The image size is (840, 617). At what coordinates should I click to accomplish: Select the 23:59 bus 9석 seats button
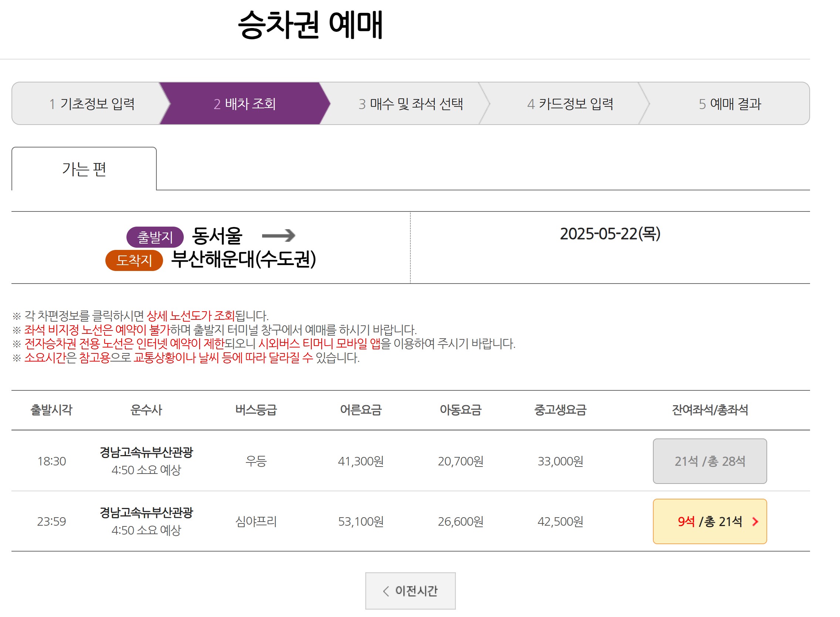click(x=709, y=521)
